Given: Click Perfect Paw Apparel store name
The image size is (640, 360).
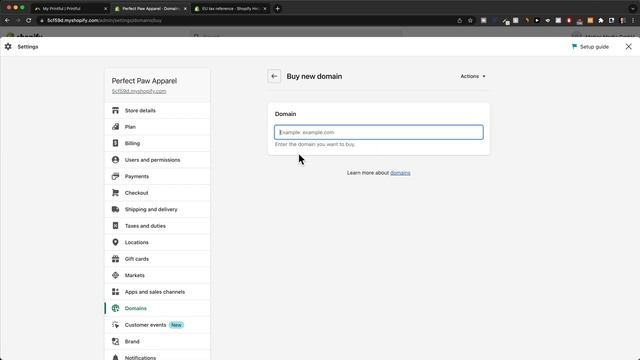Looking at the screenshot, I should pyautogui.click(x=144, y=81).
